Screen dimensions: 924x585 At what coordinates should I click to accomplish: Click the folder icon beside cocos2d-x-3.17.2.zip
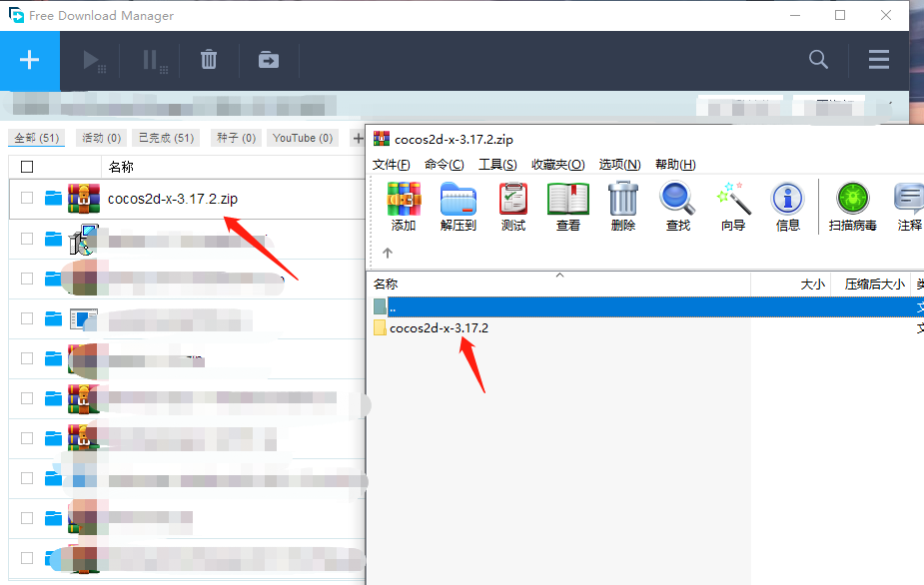click(53, 198)
